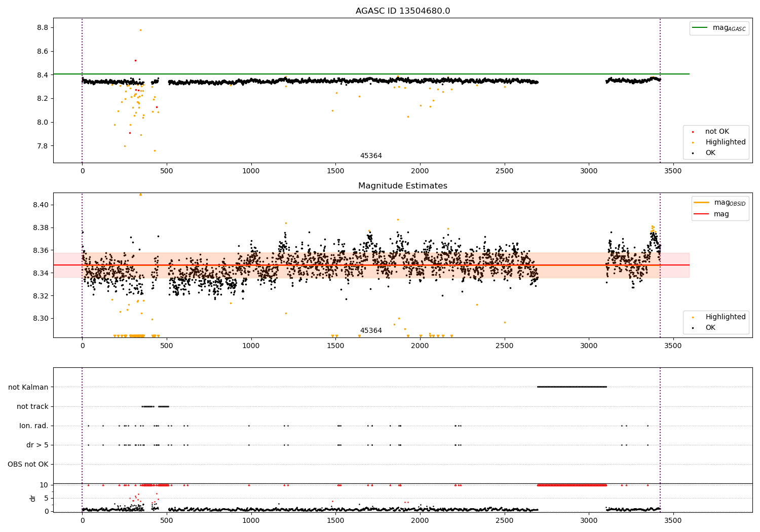Select the mag OBSID legend entry

(x=720, y=203)
